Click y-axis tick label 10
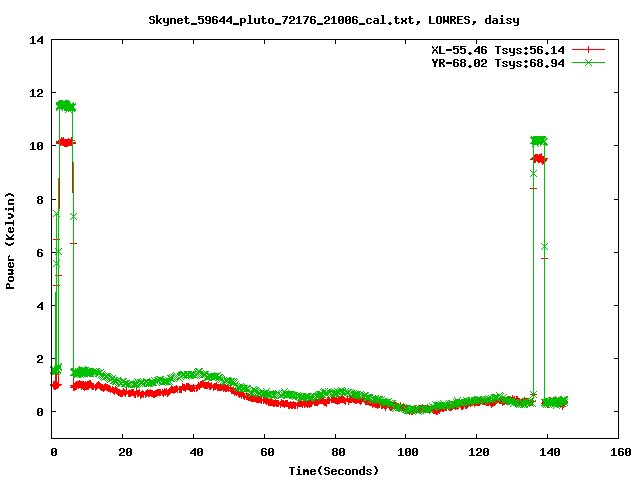 (x=36, y=146)
